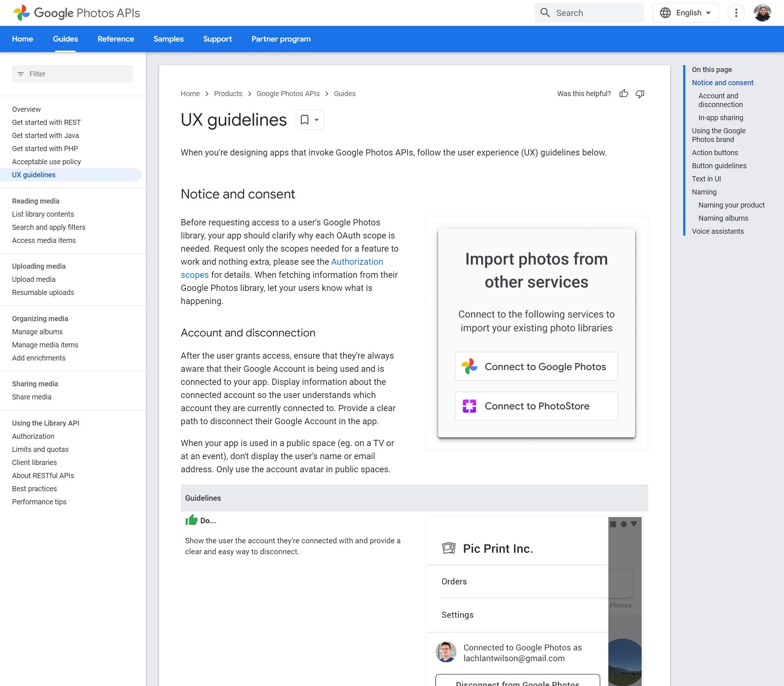This screenshot has width=784, height=686.
Task: Open Access media items page
Action: coord(44,240)
